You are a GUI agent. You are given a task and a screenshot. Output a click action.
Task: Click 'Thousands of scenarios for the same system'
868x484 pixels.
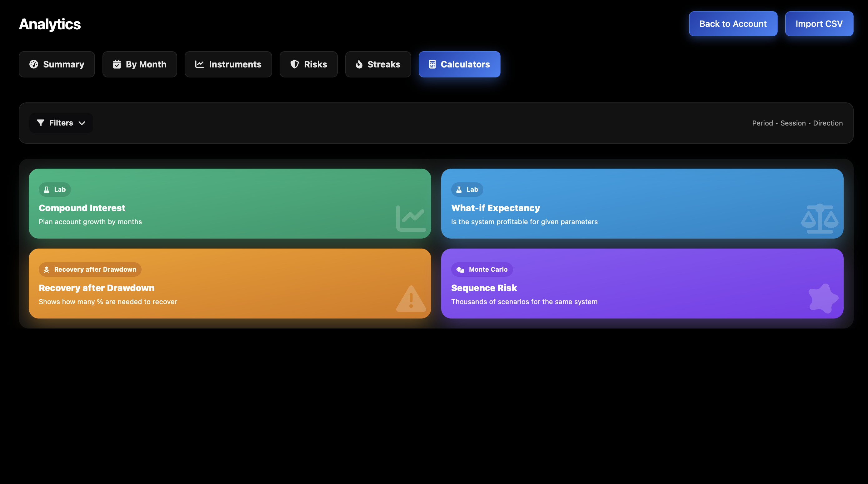[524, 302]
